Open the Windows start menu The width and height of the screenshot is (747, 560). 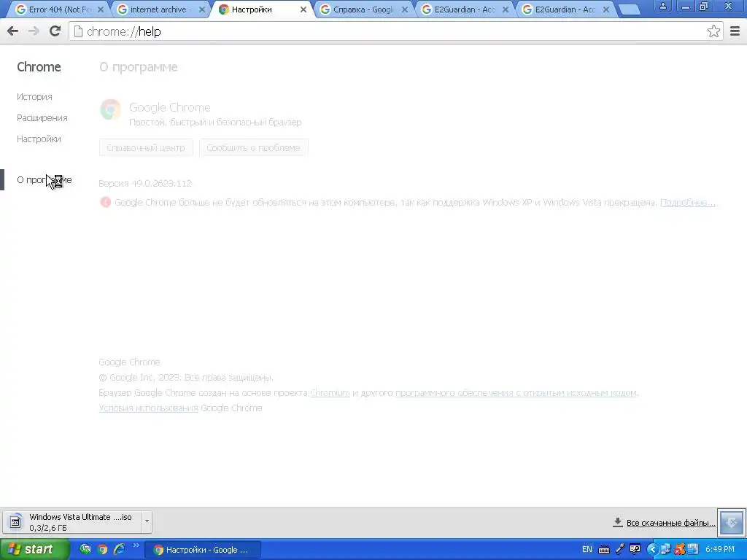click(x=35, y=549)
